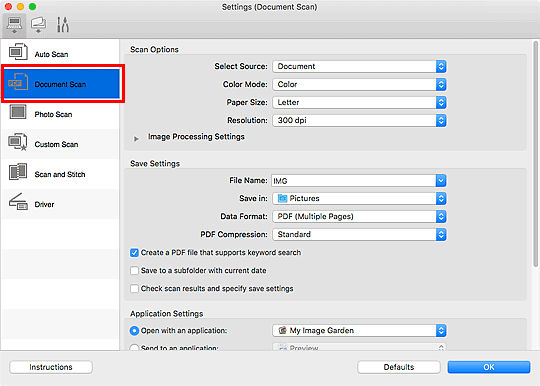Select Document Scan label in the sidebar
Screen dimensions: 540x386
click(x=60, y=84)
